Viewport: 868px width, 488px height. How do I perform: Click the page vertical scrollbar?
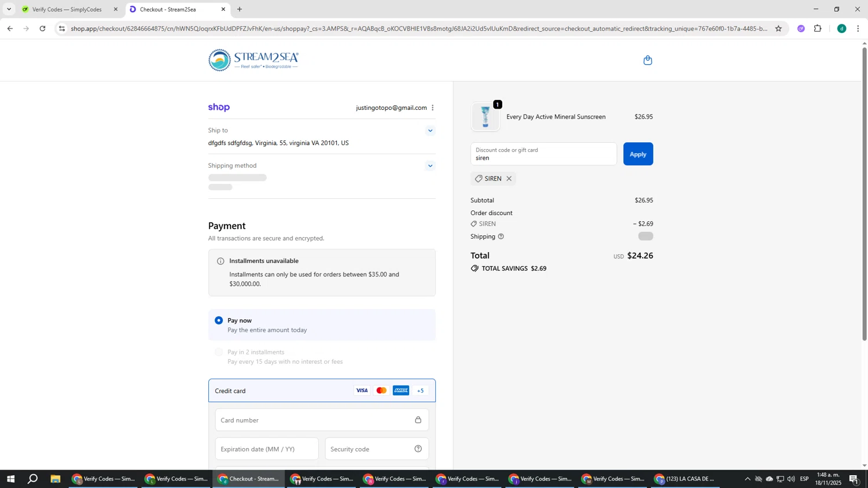click(x=865, y=194)
